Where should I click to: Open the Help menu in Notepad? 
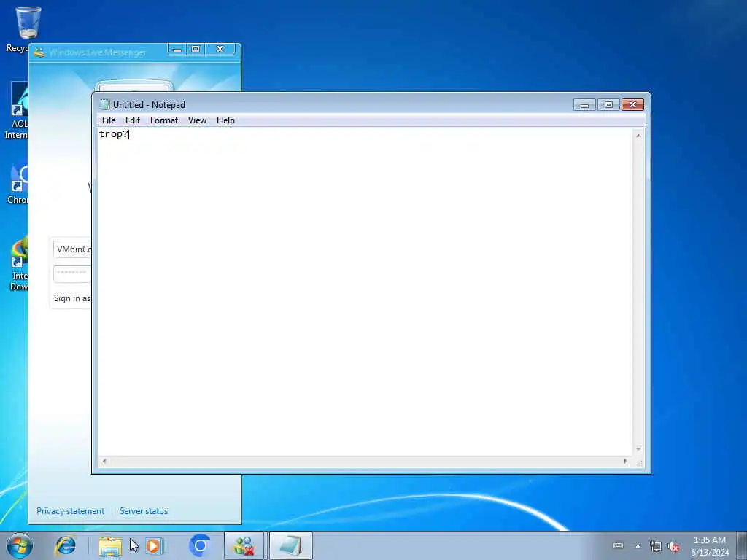[225, 120]
